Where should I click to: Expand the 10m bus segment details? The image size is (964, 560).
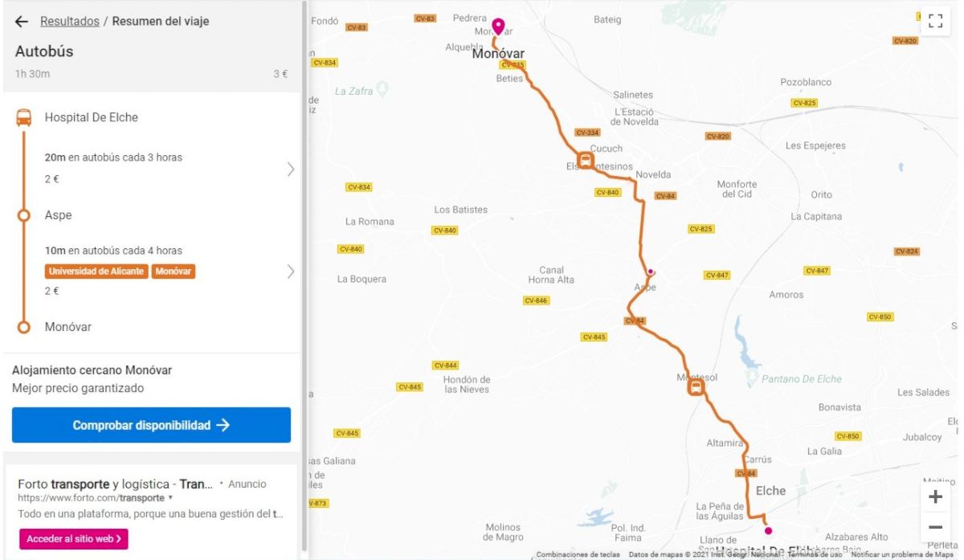coord(290,272)
